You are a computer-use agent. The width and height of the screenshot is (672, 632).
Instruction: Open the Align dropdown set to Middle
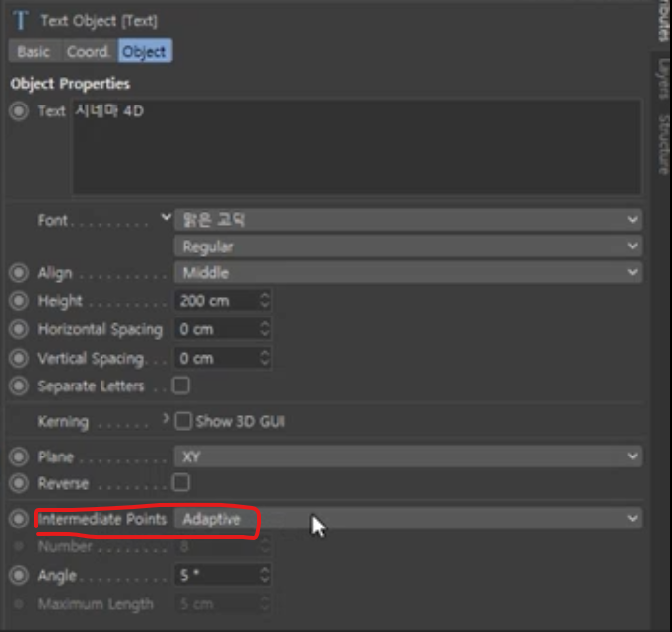(x=408, y=273)
